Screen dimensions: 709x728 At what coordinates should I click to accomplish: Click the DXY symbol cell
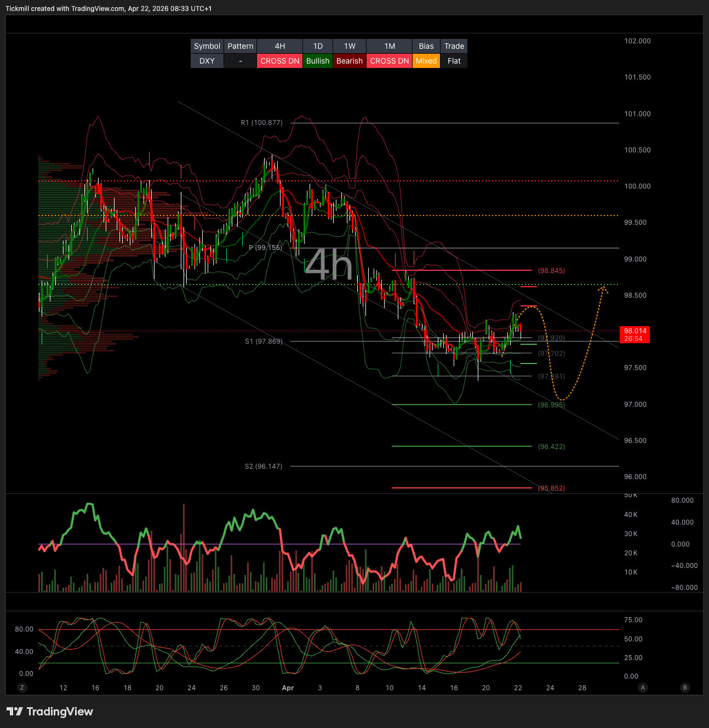tap(207, 61)
